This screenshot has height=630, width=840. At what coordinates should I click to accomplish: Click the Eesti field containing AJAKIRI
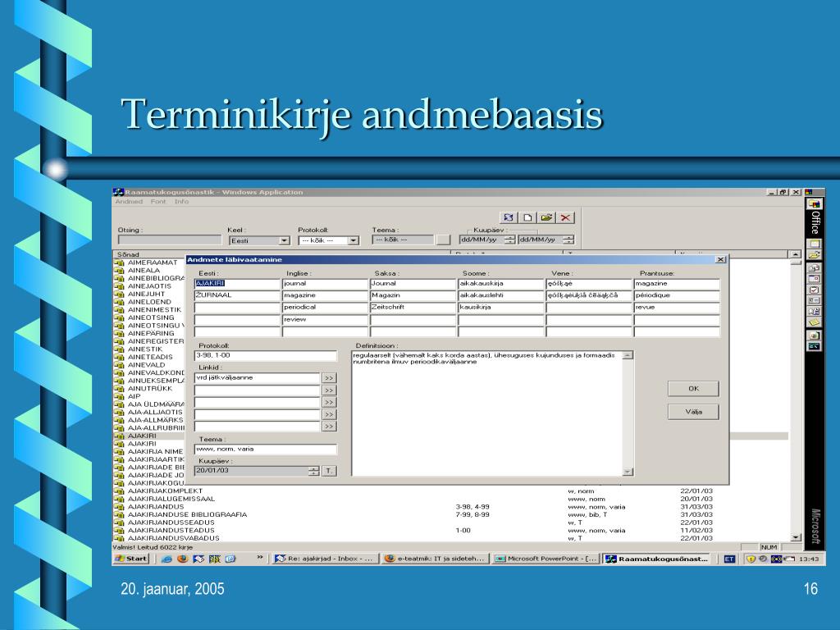point(237,283)
